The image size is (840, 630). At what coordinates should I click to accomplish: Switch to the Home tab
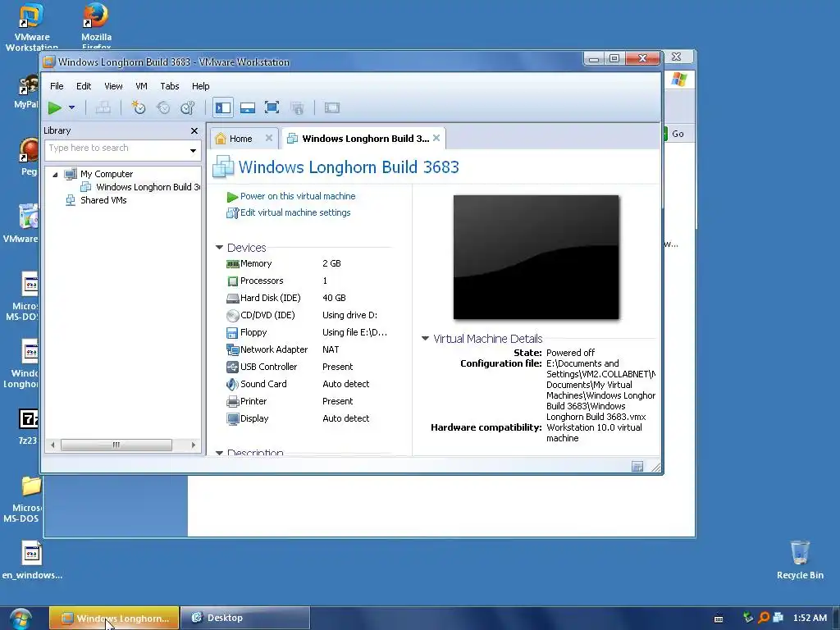coord(240,139)
